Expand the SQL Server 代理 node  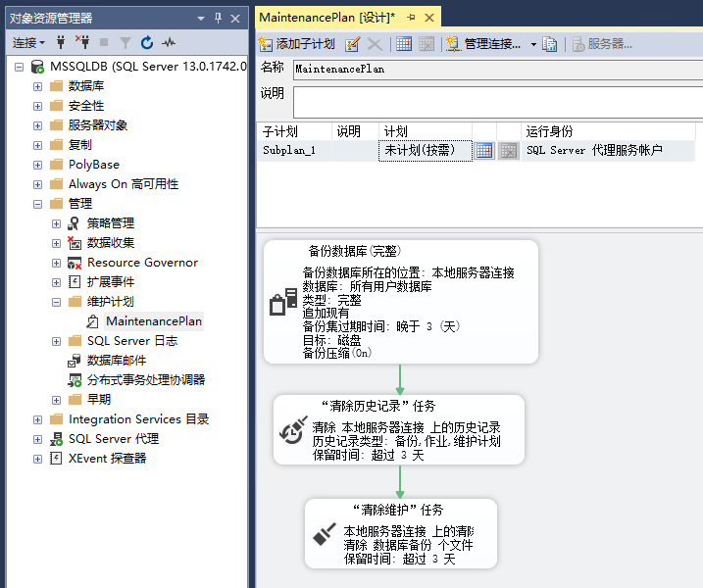(x=38, y=439)
